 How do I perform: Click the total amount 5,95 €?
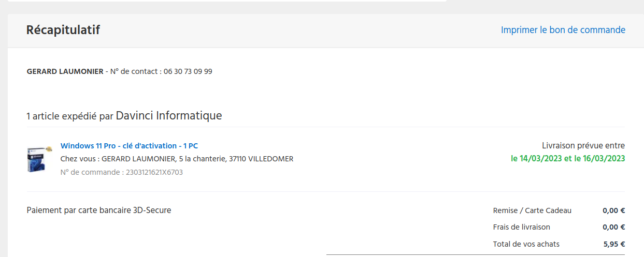[x=614, y=244]
